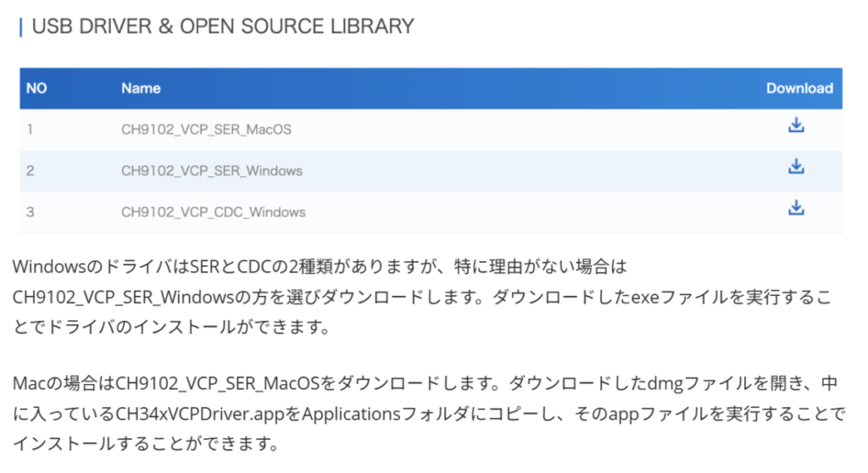Click the "NO" table column header
The width and height of the screenshot is (868, 473).
coord(36,88)
